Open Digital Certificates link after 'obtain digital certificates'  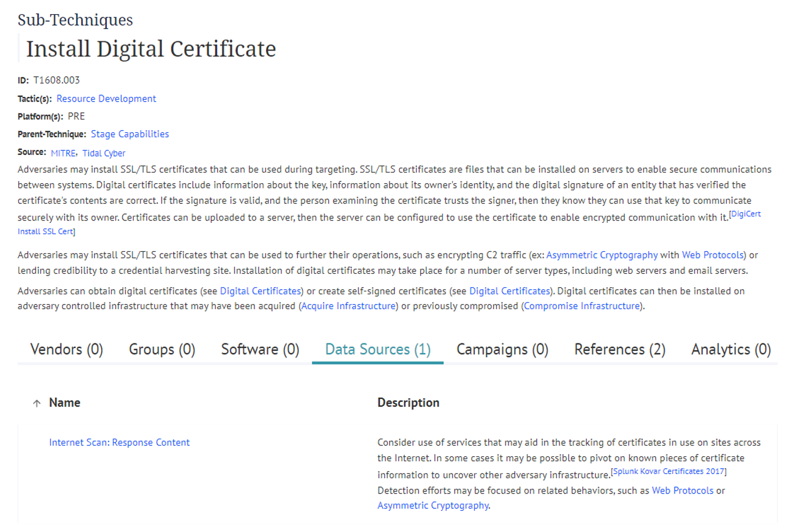[x=260, y=291]
